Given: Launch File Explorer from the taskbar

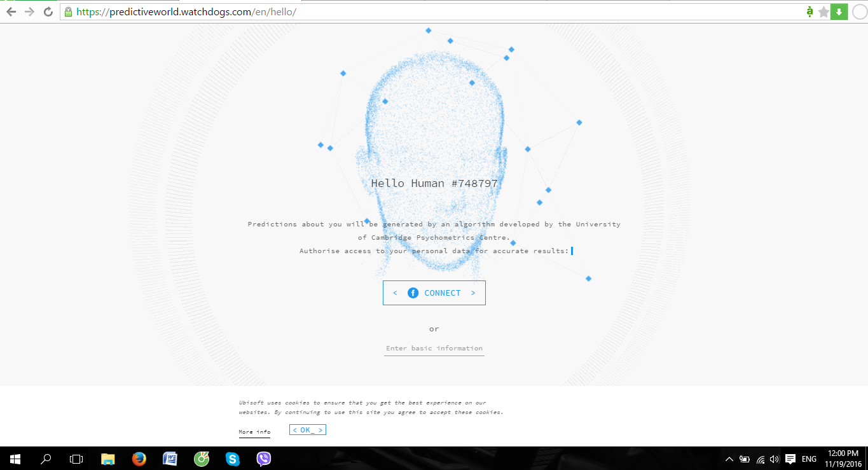Looking at the screenshot, I should (108, 459).
